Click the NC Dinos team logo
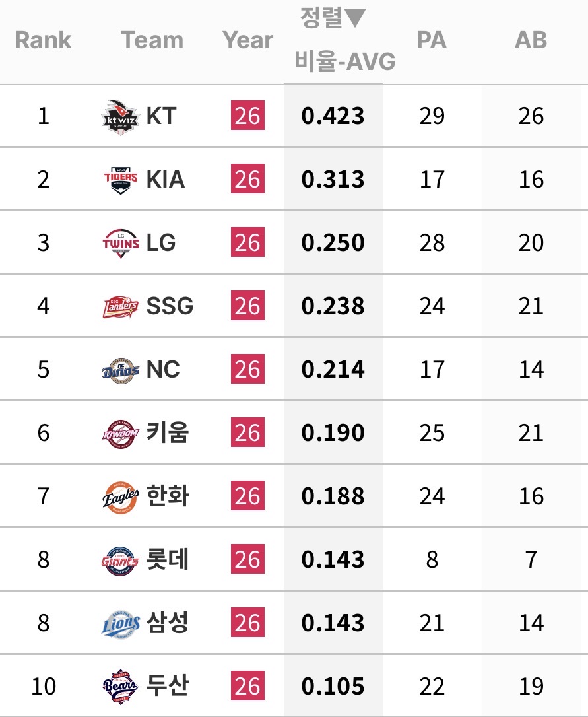Screen dimensions: 588x717 [x=120, y=370]
